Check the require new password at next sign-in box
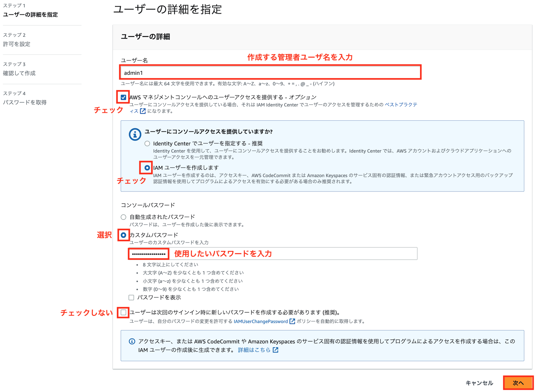 tap(124, 312)
